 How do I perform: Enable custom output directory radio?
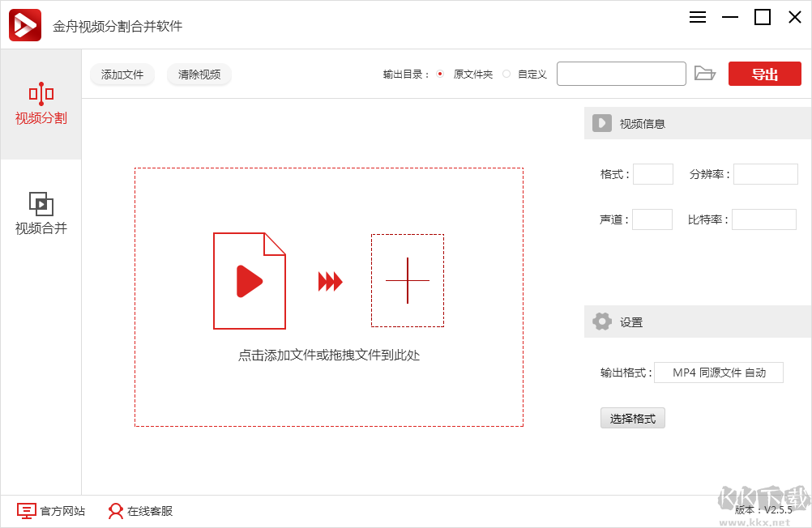point(505,73)
